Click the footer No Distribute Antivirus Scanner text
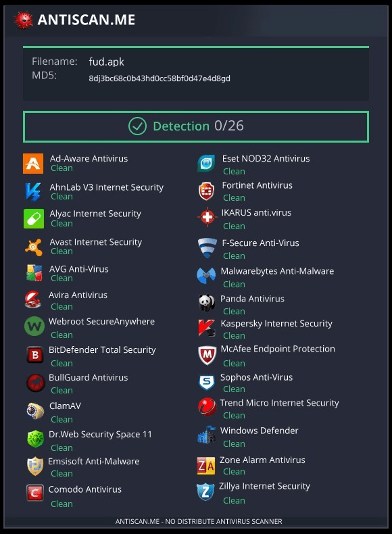The height and width of the screenshot is (534, 392). tap(199, 521)
